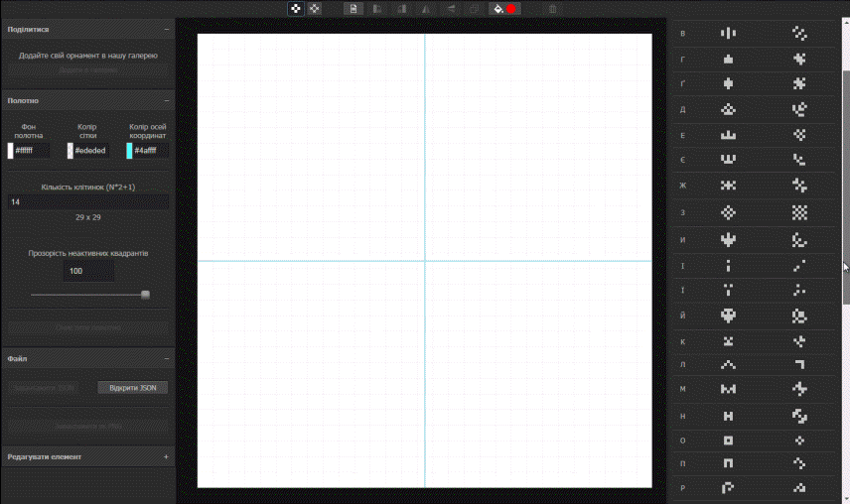Click the trash delete icon in toolbar
Screen dimensions: 850x504
pyautogui.click(x=553, y=9)
